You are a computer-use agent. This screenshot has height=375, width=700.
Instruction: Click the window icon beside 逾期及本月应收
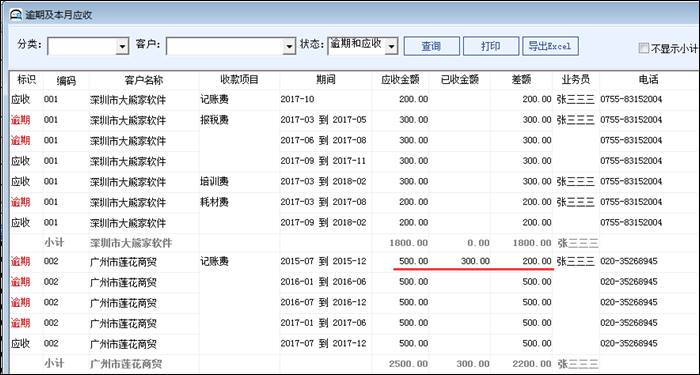(16, 14)
